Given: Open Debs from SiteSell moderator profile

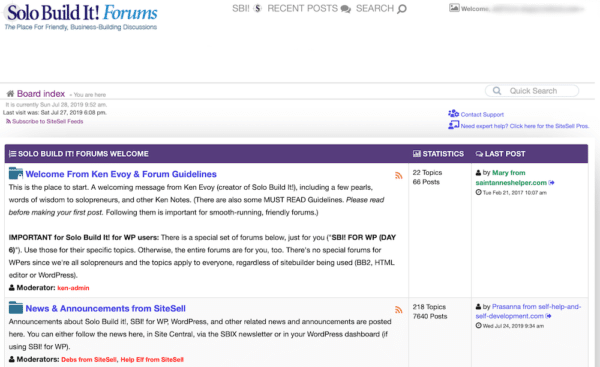Looking at the screenshot, I should coord(89,360).
